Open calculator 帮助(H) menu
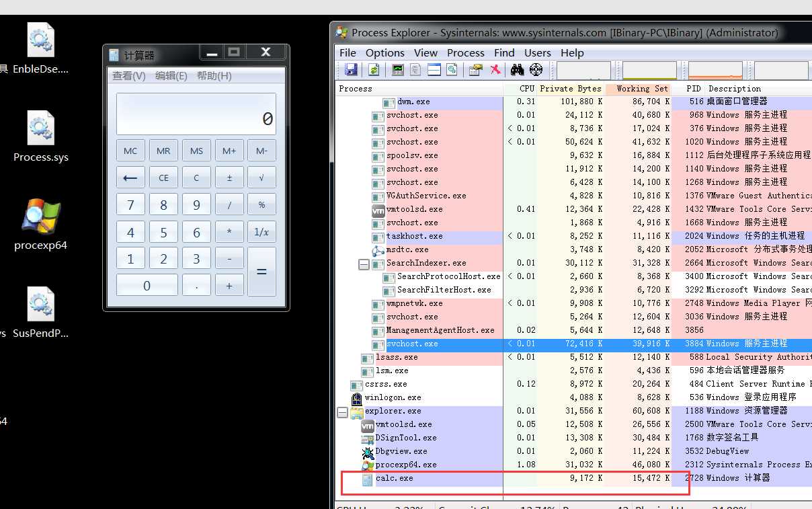 214,76
